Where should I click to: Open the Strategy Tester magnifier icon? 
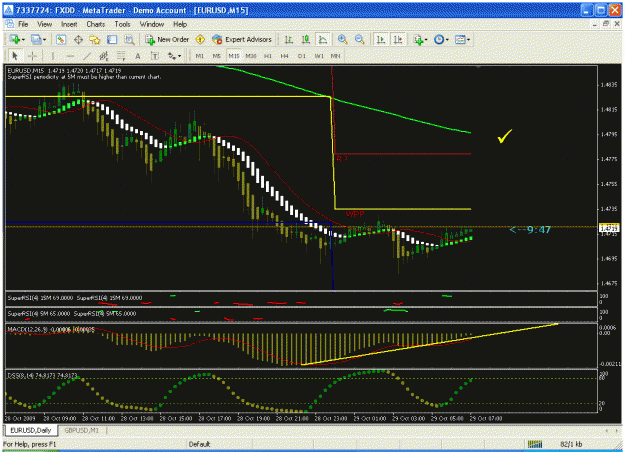(x=129, y=39)
